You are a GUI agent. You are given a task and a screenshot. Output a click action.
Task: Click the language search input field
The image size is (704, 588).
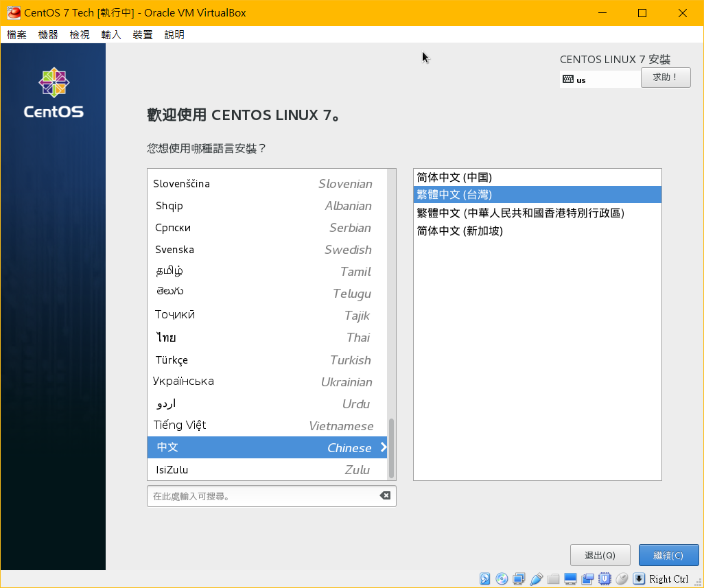tap(261, 496)
